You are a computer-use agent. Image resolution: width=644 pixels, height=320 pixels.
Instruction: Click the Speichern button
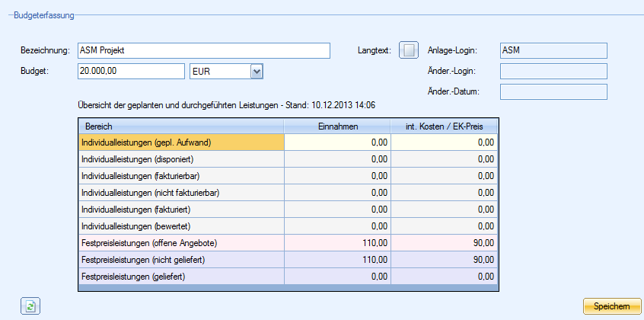[x=611, y=306]
